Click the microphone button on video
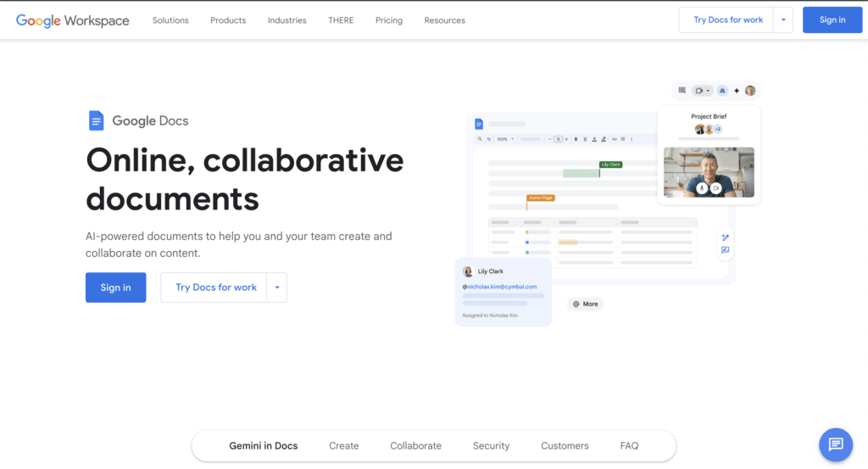This screenshot has height=469, width=868. [702, 188]
